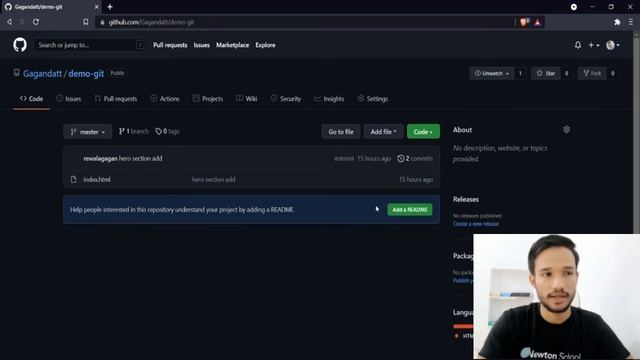Open index.html row commit message
The height and width of the screenshot is (360, 640).
[213, 180]
